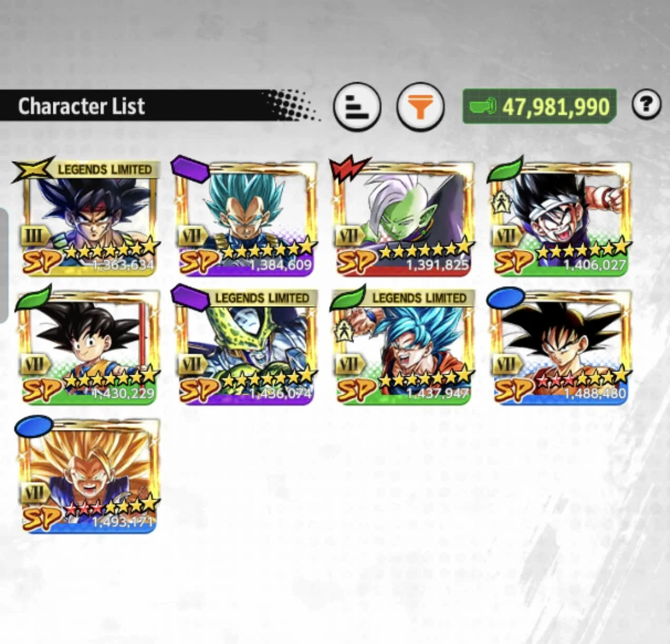Select Super Saiyan 3 Goku card 1,493,171
670x644 pixels.
(90, 475)
